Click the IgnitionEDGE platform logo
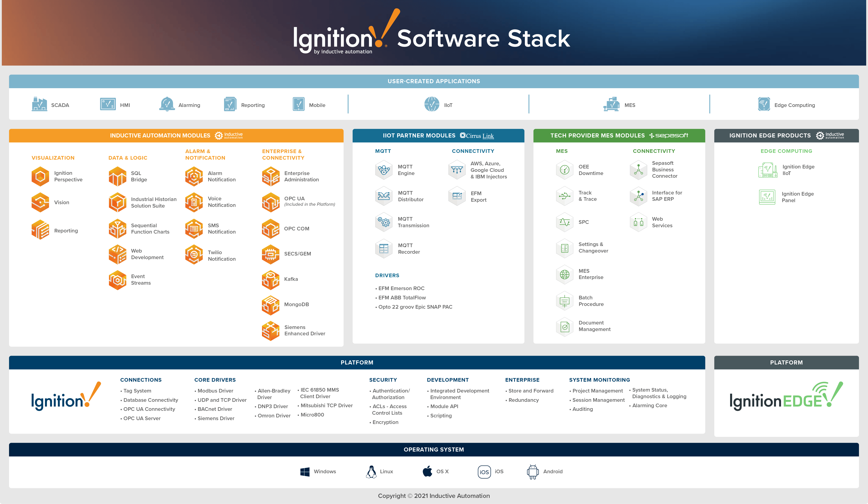The image size is (868, 504). tap(786, 396)
